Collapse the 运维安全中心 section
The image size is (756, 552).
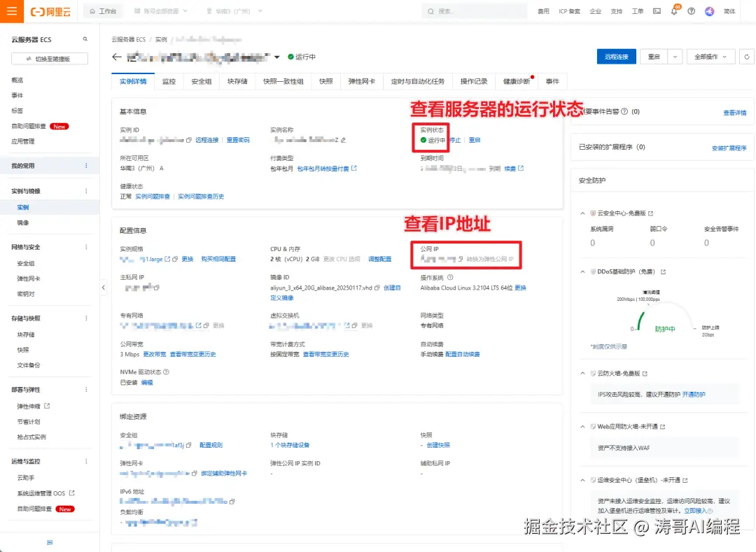pyautogui.click(x=582, y=480)
